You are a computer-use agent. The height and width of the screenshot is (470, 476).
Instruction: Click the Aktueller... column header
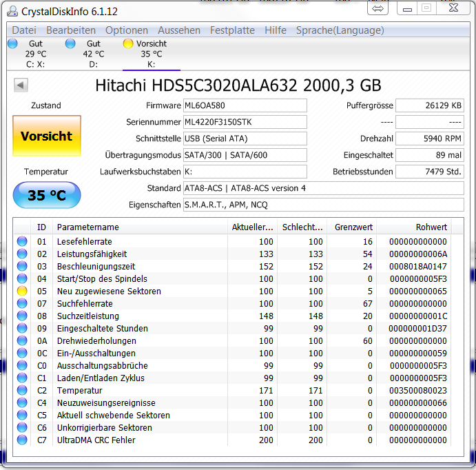(252, 227)
